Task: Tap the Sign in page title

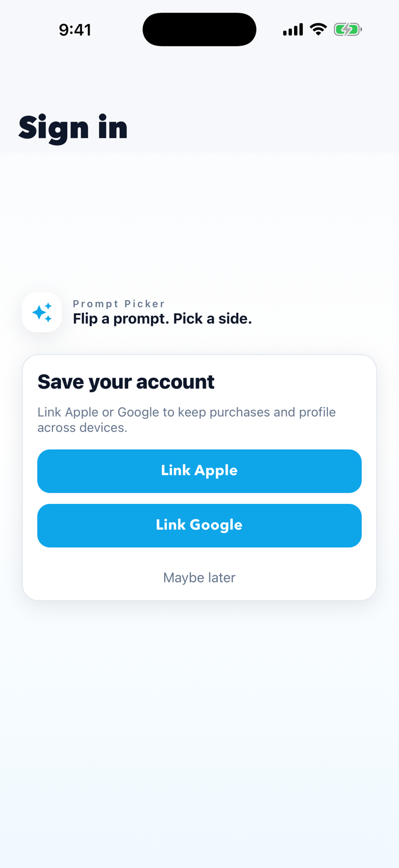Action: pyautogui.click(x=73, y=128)
